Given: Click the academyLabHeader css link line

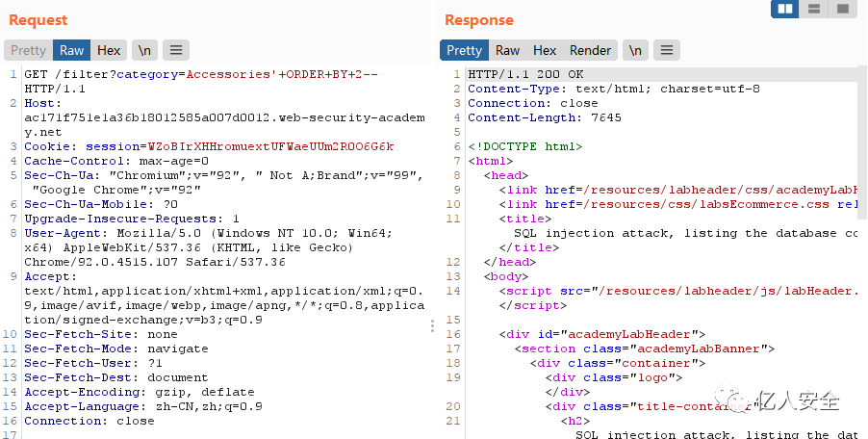Looking at the screenshot, I should point(678,190).
